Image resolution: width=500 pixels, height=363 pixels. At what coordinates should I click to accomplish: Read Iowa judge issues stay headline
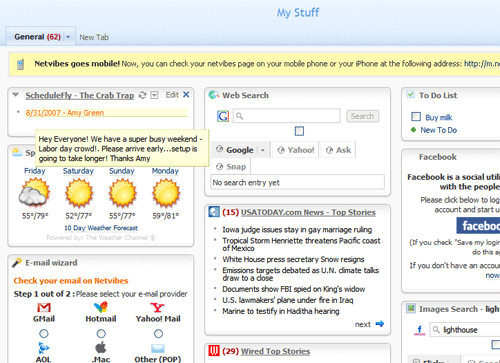(297, 230)
